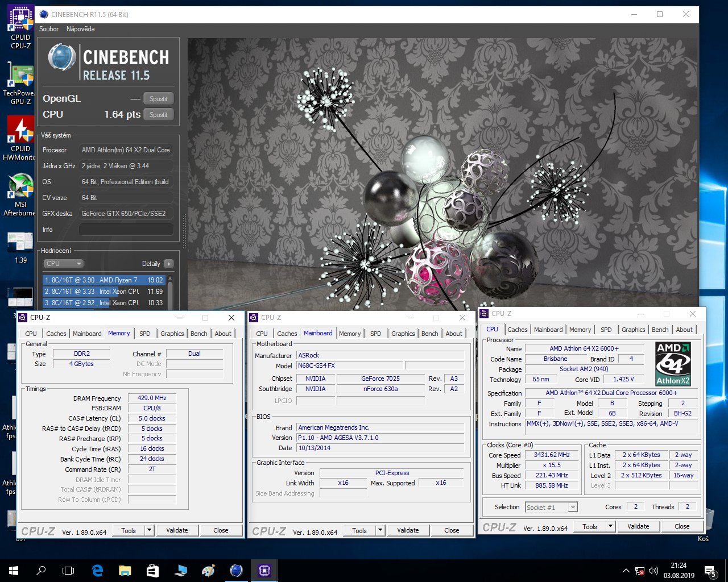Expand Tools dropdown arrow in Memory window
The height and width of the screenshot is (582, 728).
pos(150,530)
